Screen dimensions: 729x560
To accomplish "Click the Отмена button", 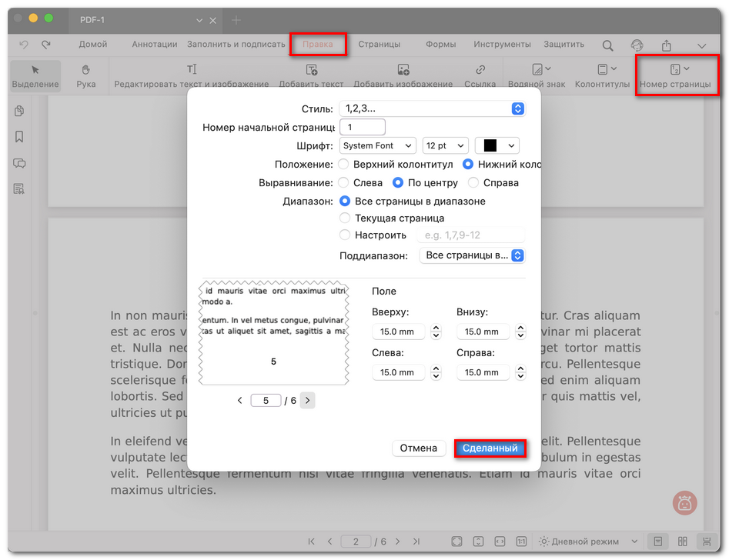I will click(x=419, y=448).
